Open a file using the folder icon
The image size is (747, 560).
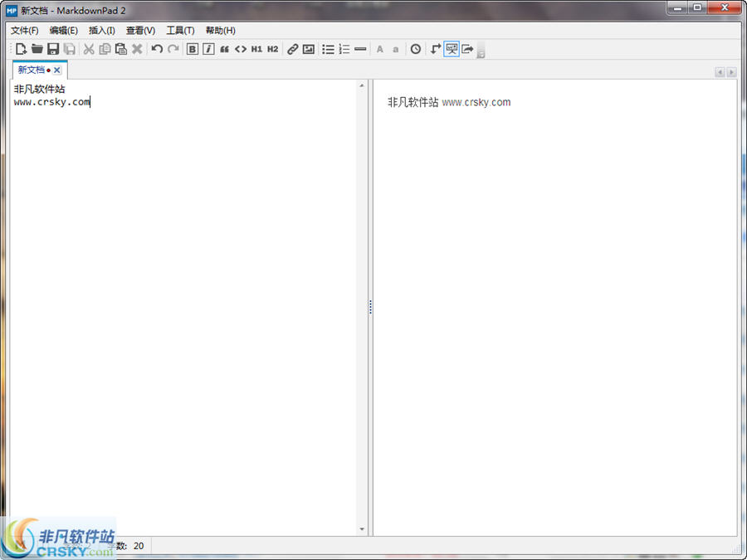coord(37,49)
